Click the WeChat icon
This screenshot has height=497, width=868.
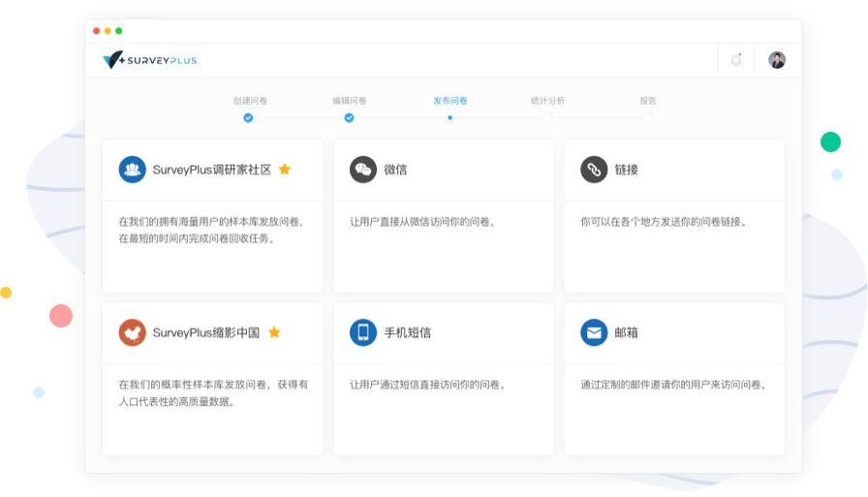tap(363, 170)
